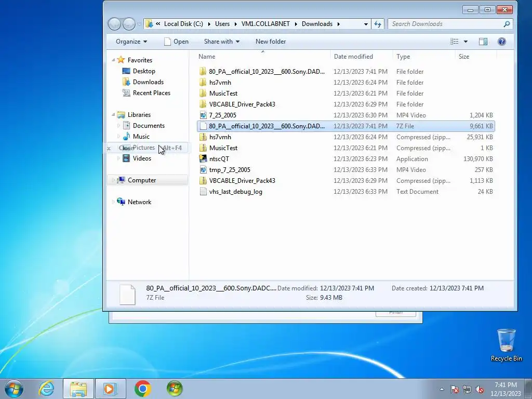Click the Help question mark icon

[501, 42]
